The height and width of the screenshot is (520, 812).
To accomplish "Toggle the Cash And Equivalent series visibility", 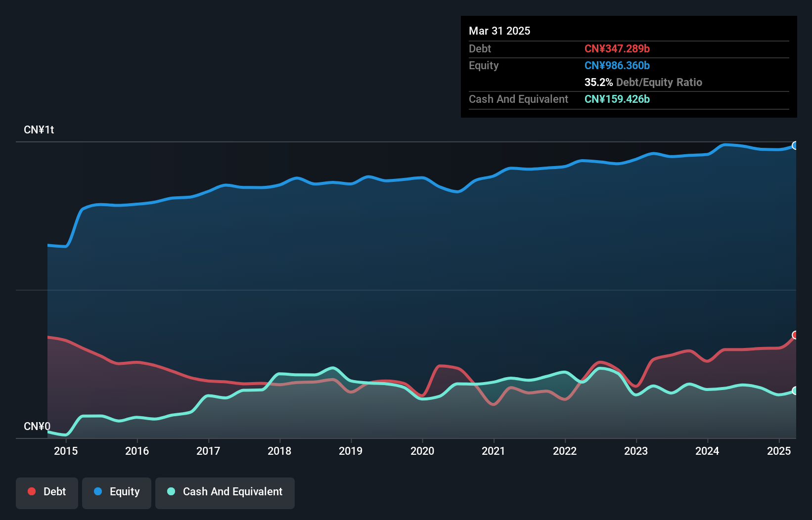I will 225,492.
